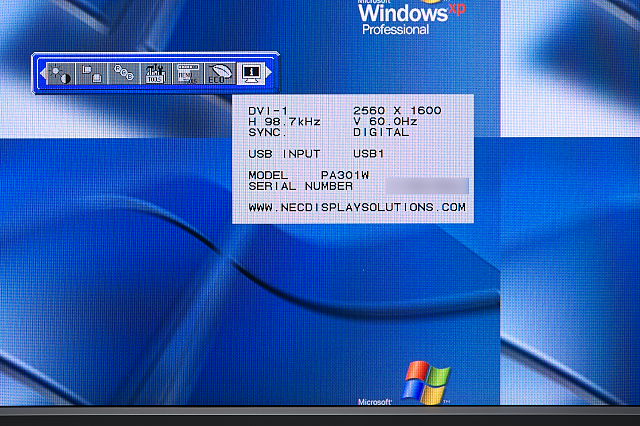Click the 2560 X 1600 resolution value
This screenshot has height=426, width=640.
coord(397,110)
